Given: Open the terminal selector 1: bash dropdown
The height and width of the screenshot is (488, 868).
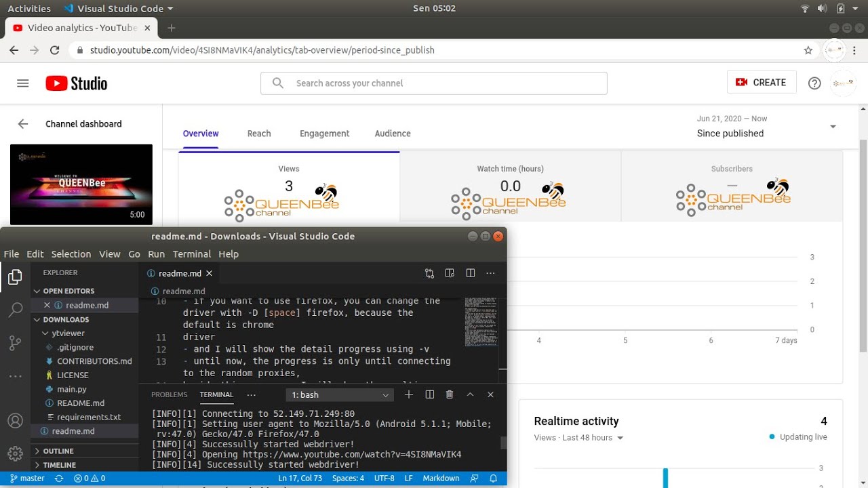Looking at the screenshot, I should tap(340, 394).
